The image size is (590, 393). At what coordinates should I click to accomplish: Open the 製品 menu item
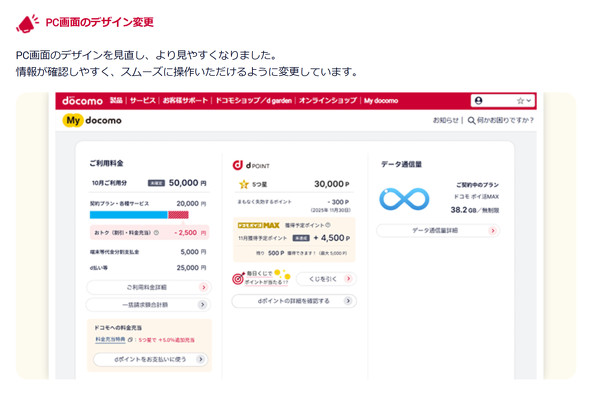pos(116,101)
